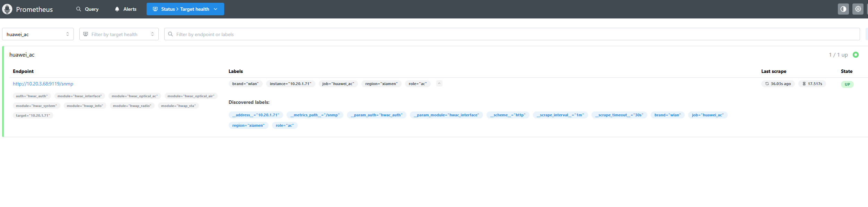
Task: Click the scrape duration hourglass badge
Action: (812, 84)
